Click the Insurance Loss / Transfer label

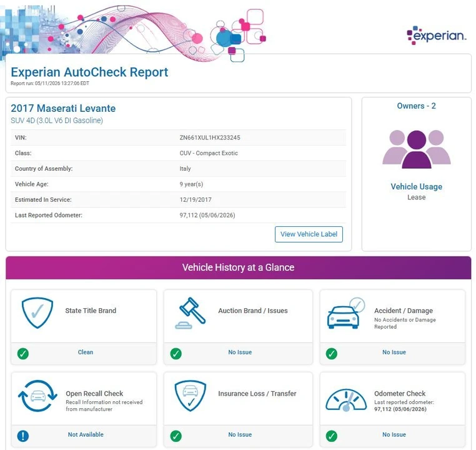(257, 394)
